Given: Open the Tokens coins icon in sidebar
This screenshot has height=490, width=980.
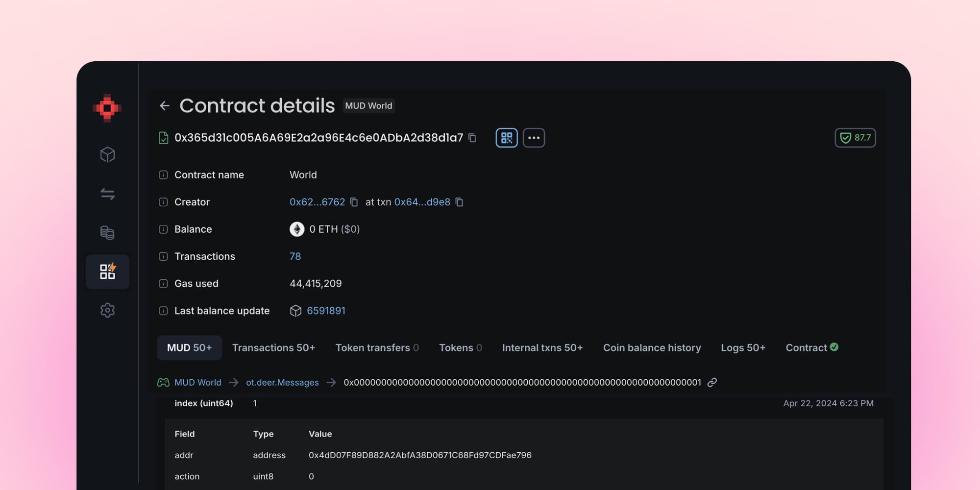Looking at the screenshot, I should pyautogui.click(x=107, y=232).
